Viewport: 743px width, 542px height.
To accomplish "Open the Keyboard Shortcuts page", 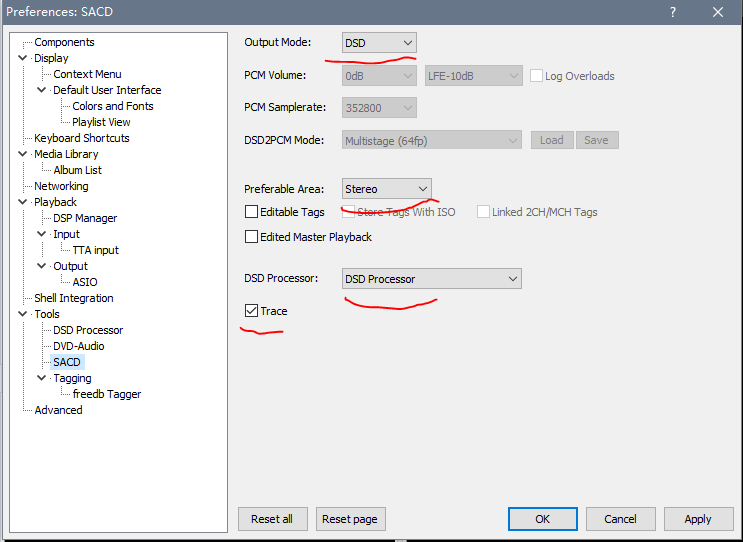I will 81,138.
